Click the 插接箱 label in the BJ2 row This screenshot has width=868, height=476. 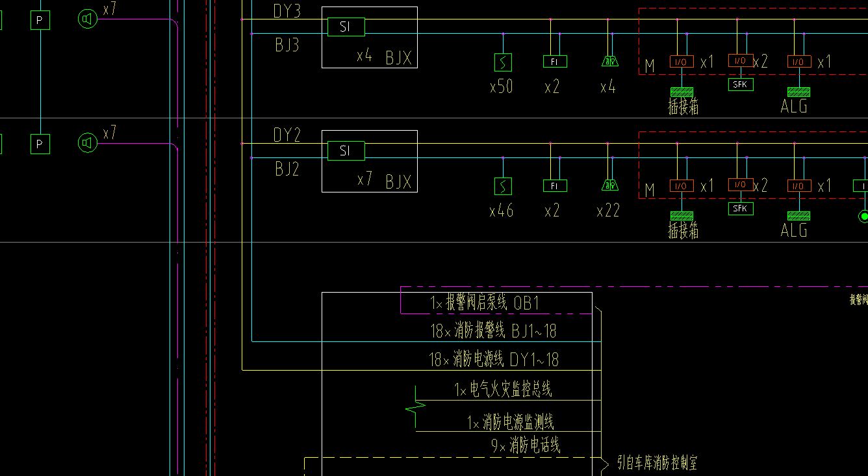(683, 231)
